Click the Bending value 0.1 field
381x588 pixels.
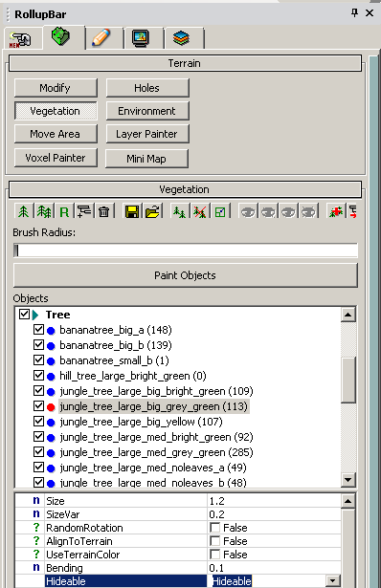(274, 568)
